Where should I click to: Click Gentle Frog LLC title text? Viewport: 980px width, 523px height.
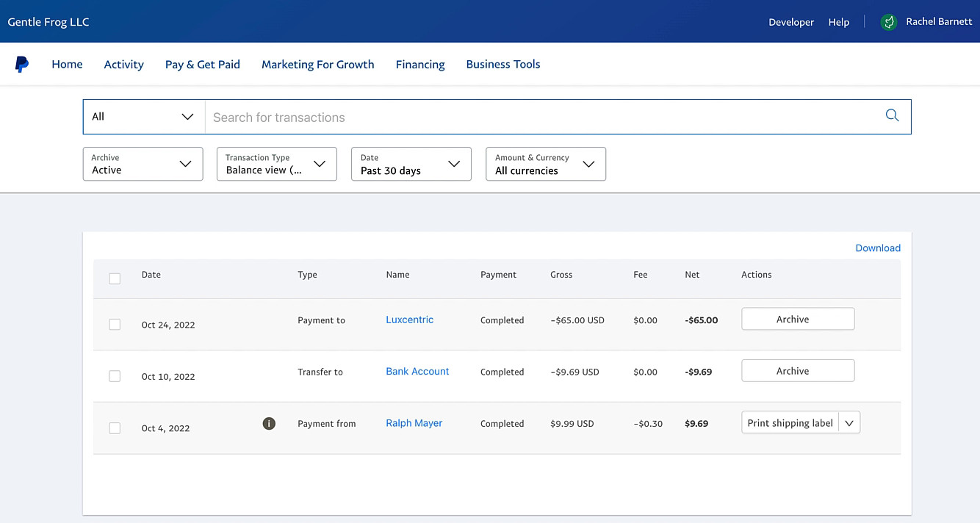pos(48,22)
